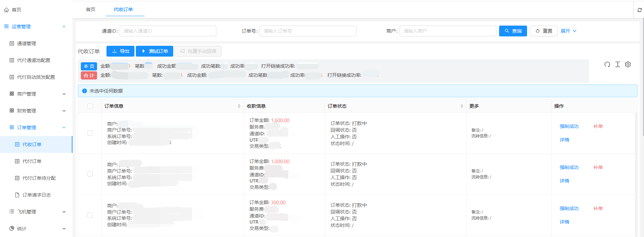Click the download icon on 导出 button
644x237 pixels.
[114, 51]
